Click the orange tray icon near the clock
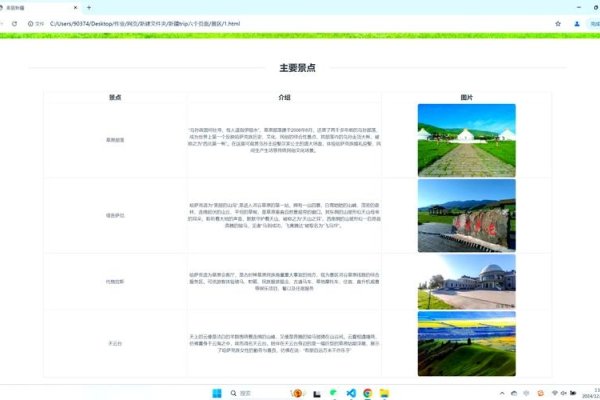This screenshot has width=600, height=400. click(x=541, y=393)
